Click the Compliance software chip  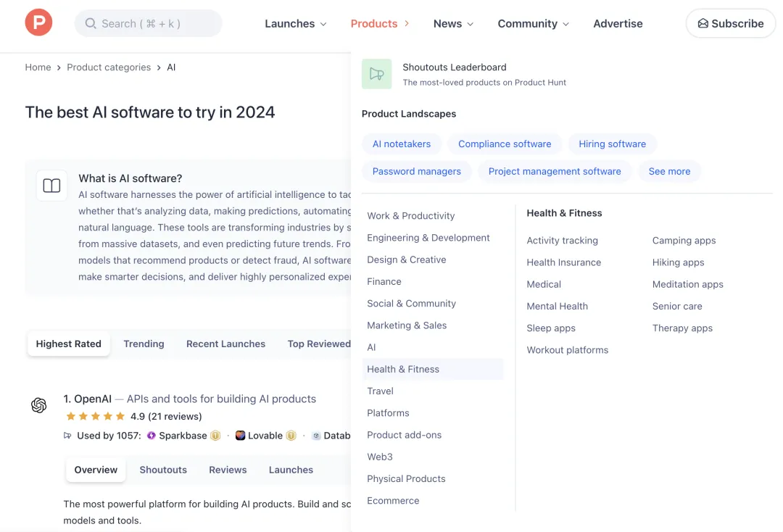coord(505,144)
